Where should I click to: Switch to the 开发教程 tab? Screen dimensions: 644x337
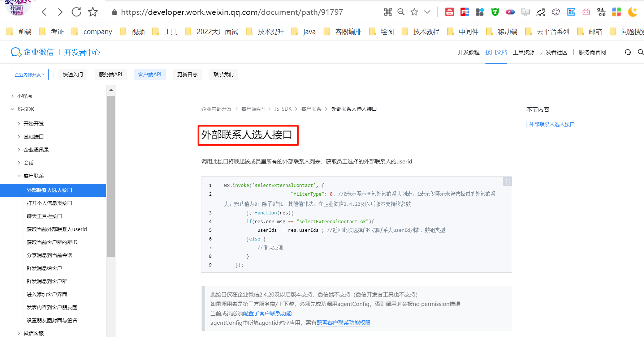(x=468, y=52)
